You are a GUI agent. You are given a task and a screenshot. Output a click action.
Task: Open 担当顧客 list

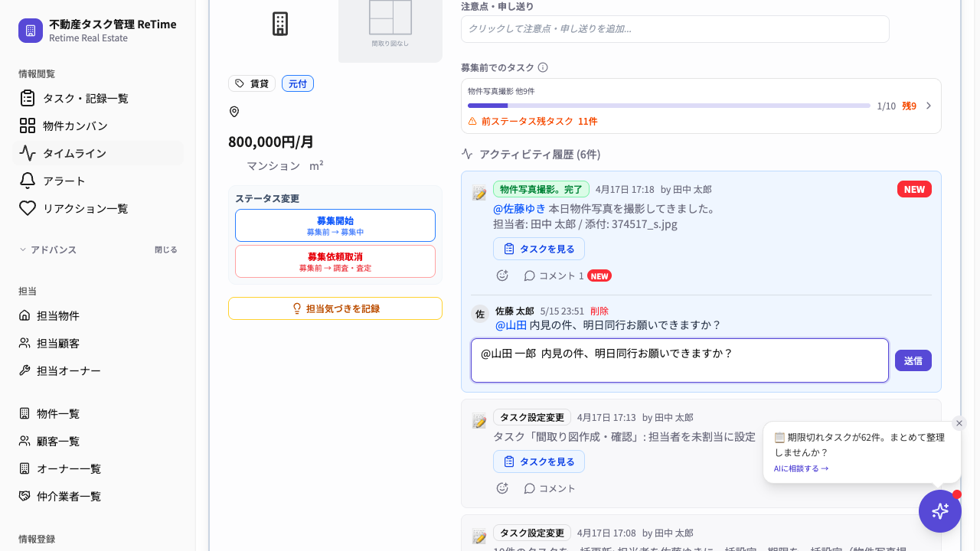tap(98, 343)
